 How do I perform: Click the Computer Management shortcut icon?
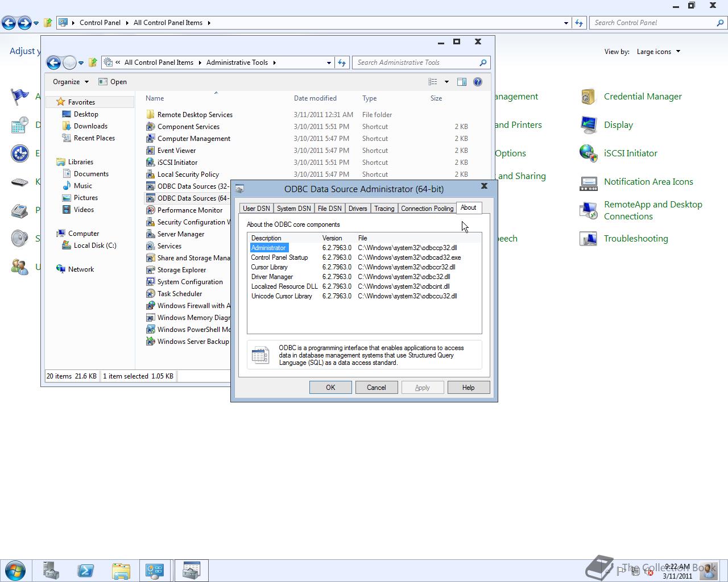point(150,139)
